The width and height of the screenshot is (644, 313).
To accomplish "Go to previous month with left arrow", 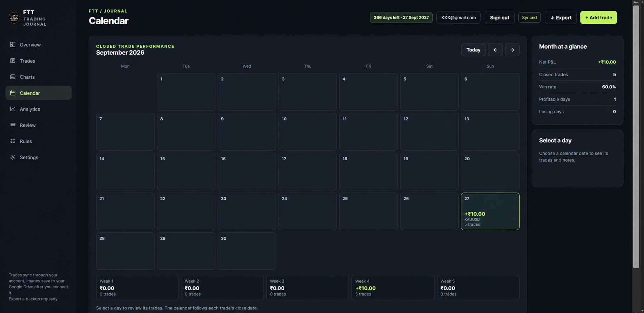I will click(495, 50).
